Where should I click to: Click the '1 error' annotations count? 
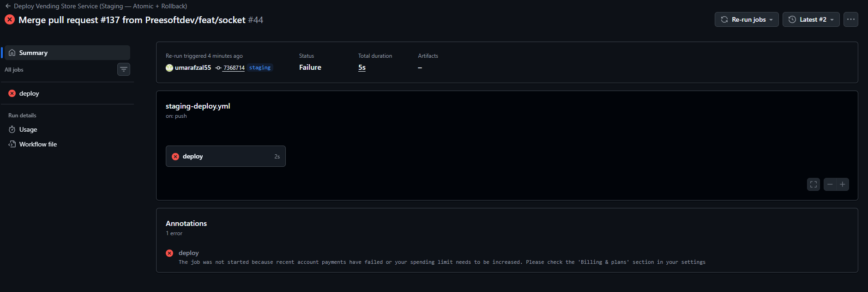click(x=174, y=233)
